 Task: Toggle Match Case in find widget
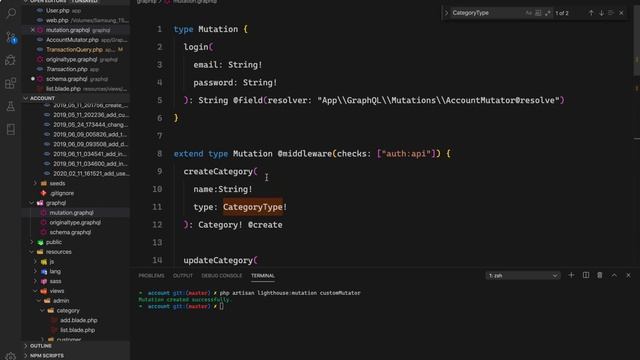point(529,13)
